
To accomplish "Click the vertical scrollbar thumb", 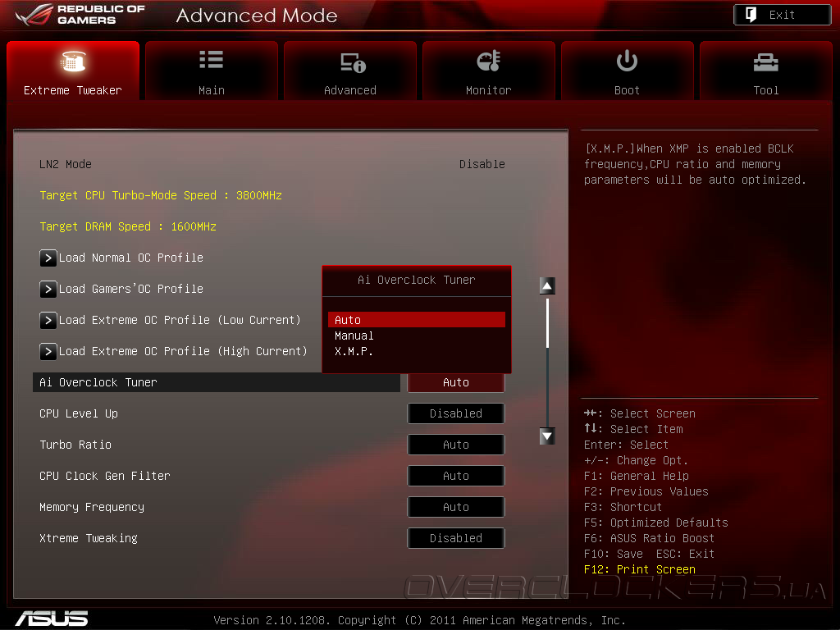I will click(547, 323).
